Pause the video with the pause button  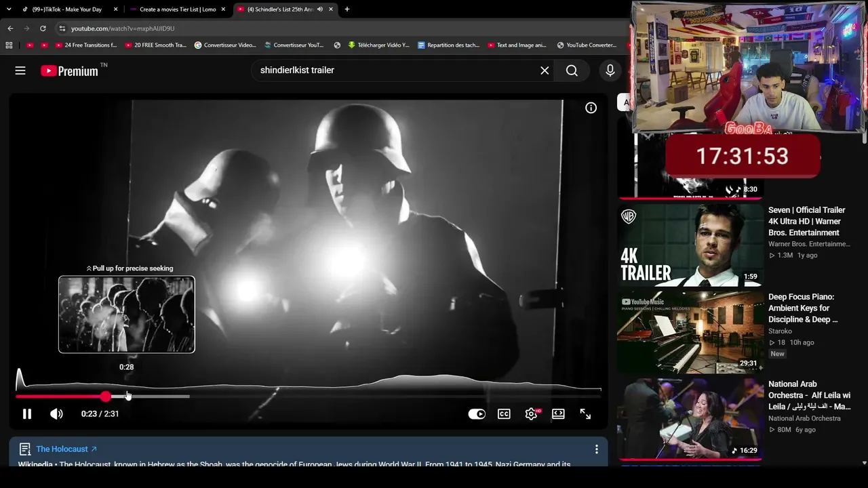27,414
